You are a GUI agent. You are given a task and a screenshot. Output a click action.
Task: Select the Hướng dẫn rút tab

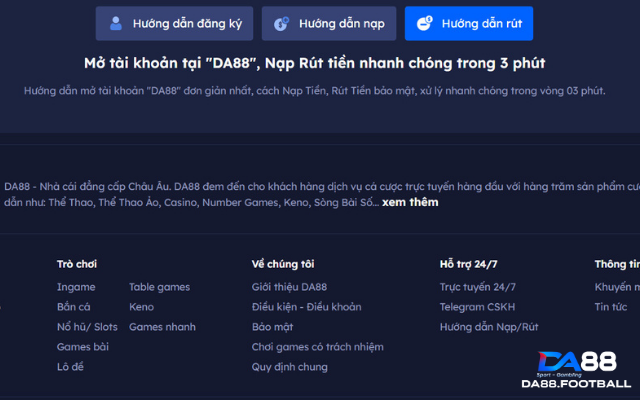point(469,23)
